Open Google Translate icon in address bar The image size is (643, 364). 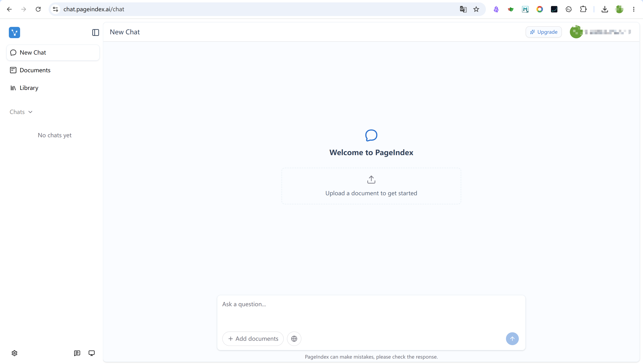point(463,9)
